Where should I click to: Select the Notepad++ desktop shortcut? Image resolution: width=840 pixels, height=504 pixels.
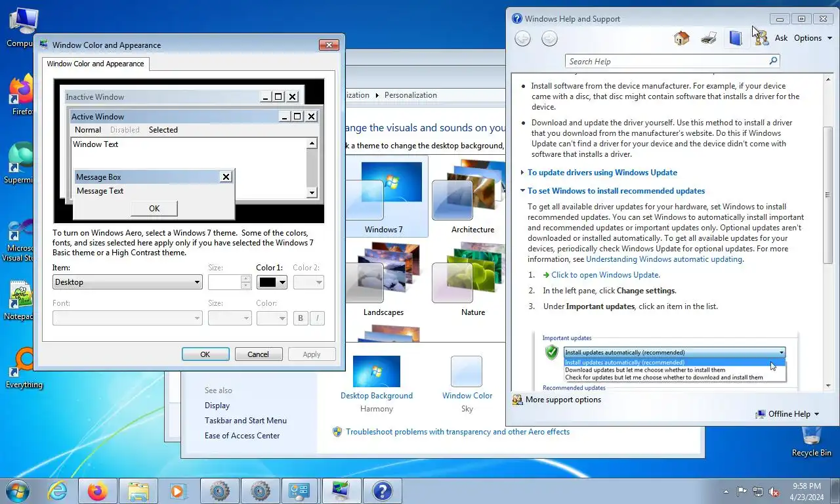[20, 301]
